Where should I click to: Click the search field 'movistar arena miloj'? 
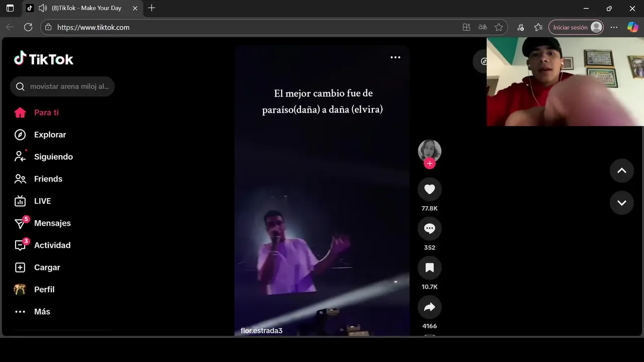[x=62, y=86]
